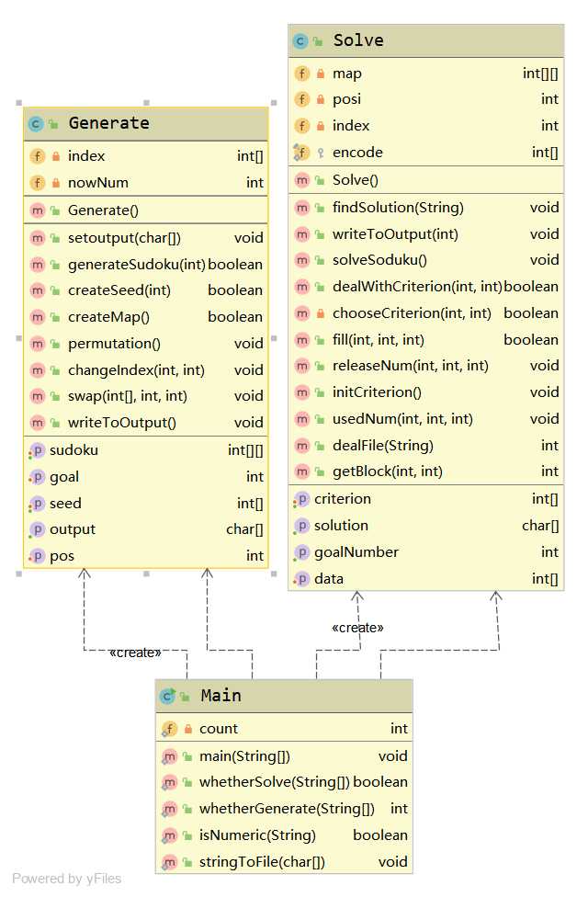This screenshot has height=897, width=588.
Task: Click the class icon beside Generate
Action: coord(36,123)
